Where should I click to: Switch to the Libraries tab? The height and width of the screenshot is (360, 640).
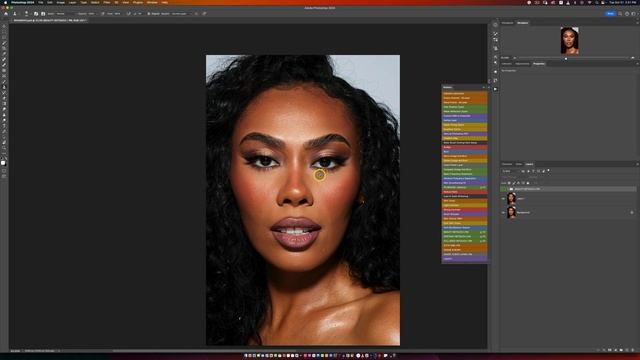click(x=507, y=64)
